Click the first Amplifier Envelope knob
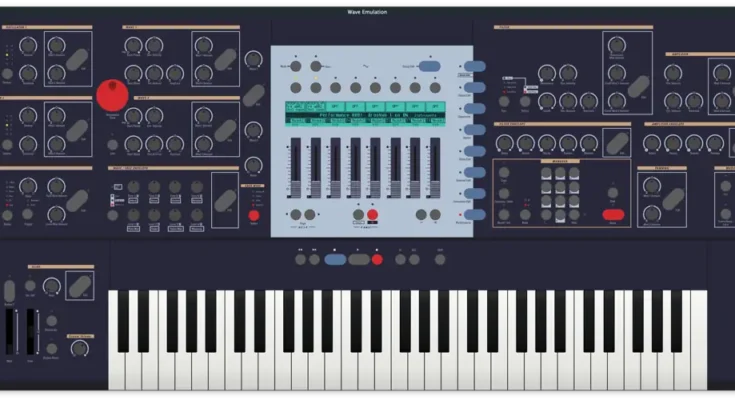The height and width of the screenshot is (400, 735). click(x=652, y=143)
